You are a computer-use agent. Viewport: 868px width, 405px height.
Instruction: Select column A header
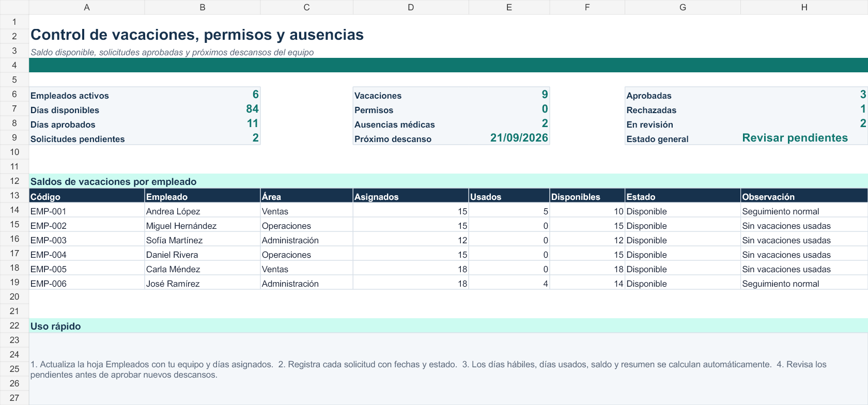click(x=87, y=7)
